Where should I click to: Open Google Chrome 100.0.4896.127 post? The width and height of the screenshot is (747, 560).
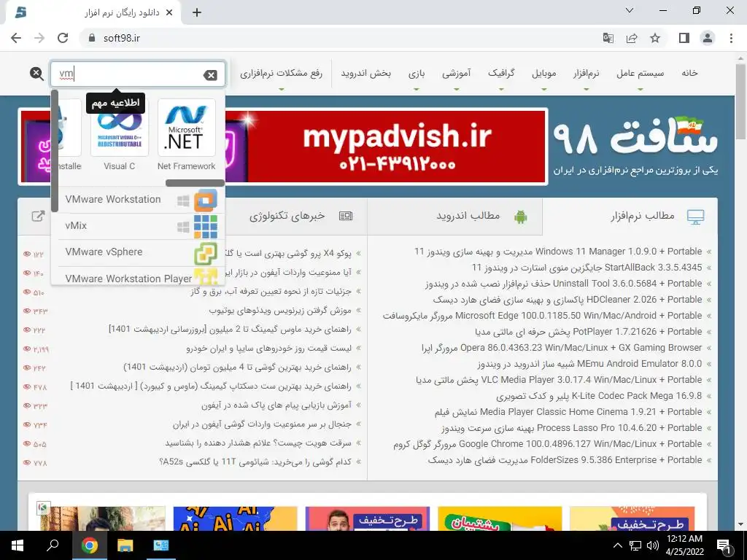[x=547, y=444]
